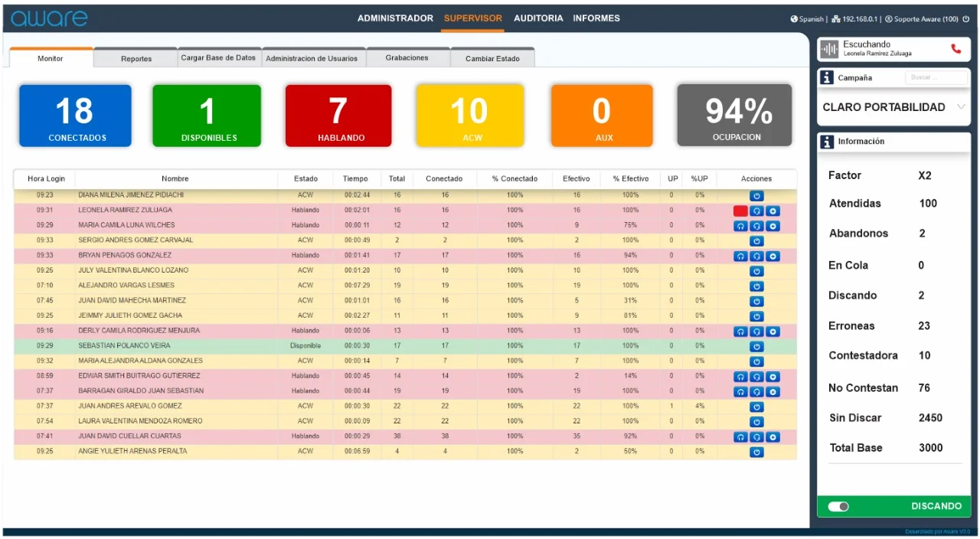Click the AUX orange counter card
The image size is (980, 539).
point(602,115)
